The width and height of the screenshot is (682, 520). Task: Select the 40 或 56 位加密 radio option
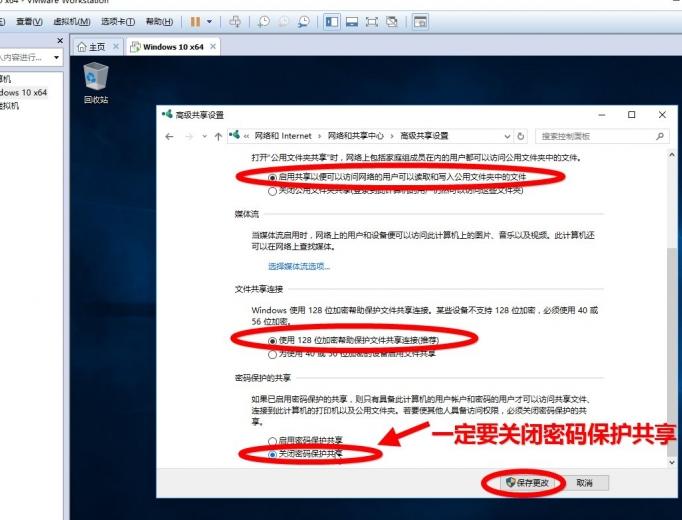tap(272, 354)
